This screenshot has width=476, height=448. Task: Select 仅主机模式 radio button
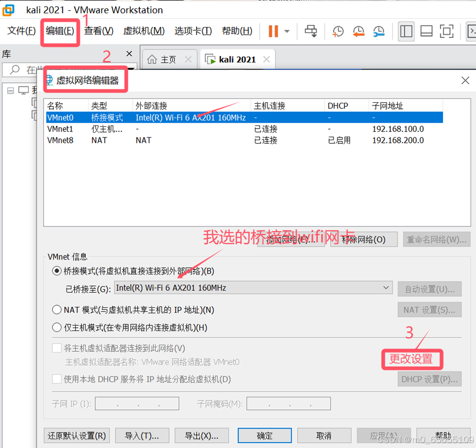[x=57, y=327]
